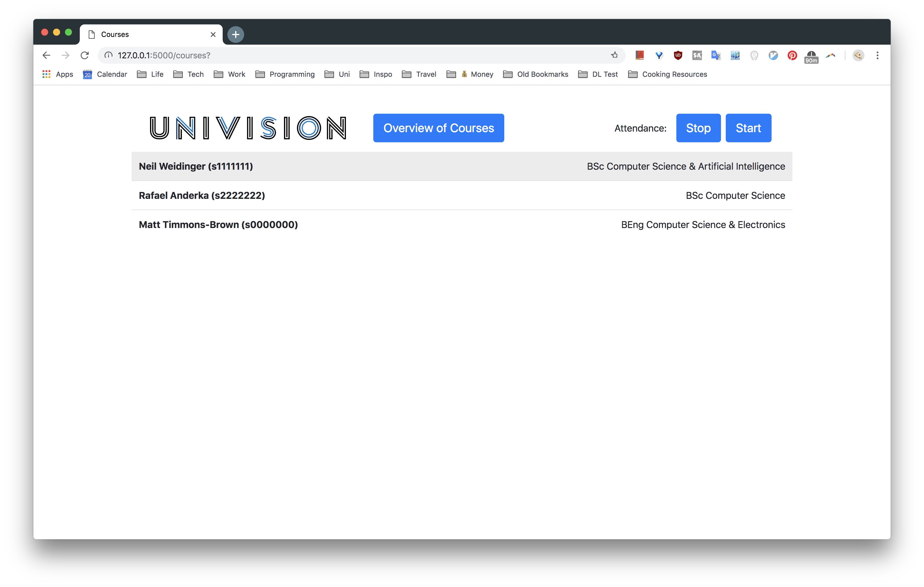Open the Cooking Resources bookmark folder
This screenshot has height=587, width=924.
click(667, 74)
